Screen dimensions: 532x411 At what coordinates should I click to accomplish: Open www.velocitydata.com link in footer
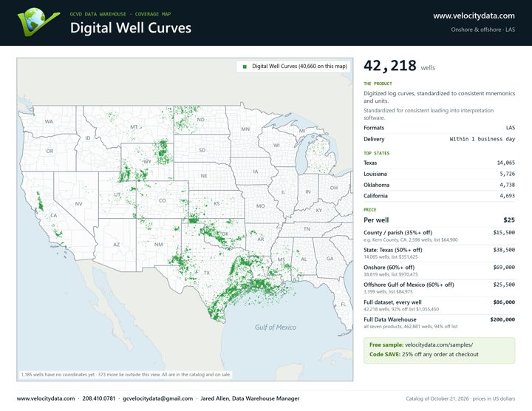point(46,398)
